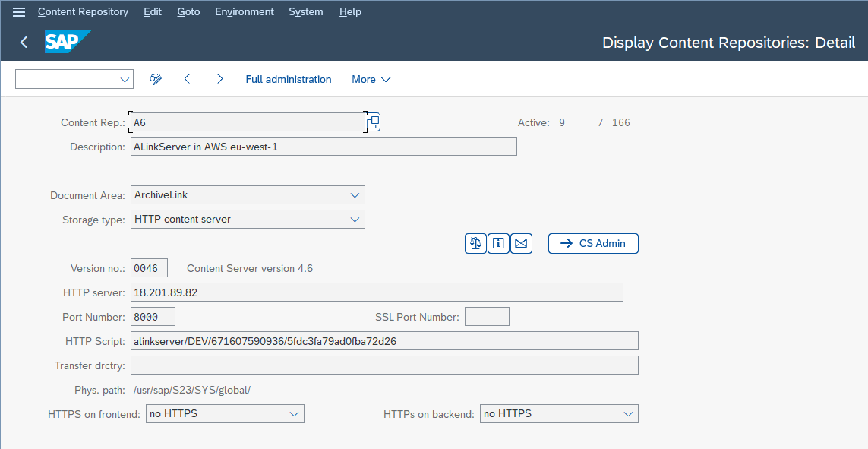Click the Phys. path label
Viewport: 868px width, 449px height.
(99, 390)
